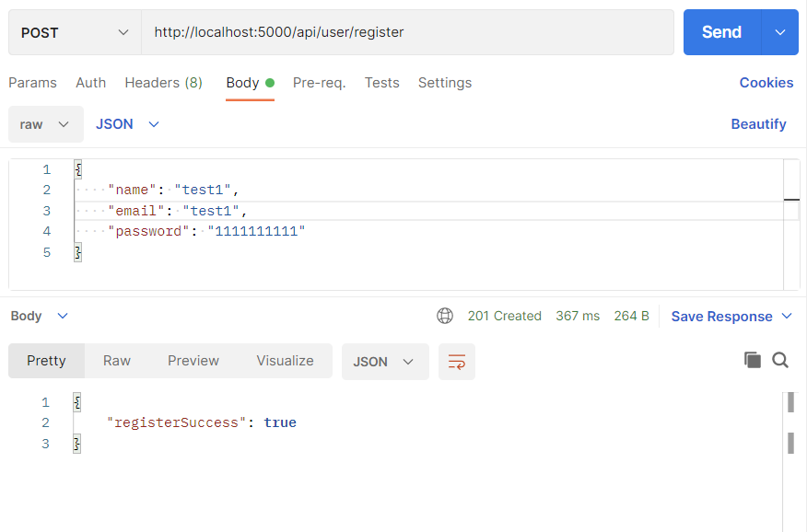Select the Raw response view
Viewport: 807px width, 532px height.
[x=117, y=361]
